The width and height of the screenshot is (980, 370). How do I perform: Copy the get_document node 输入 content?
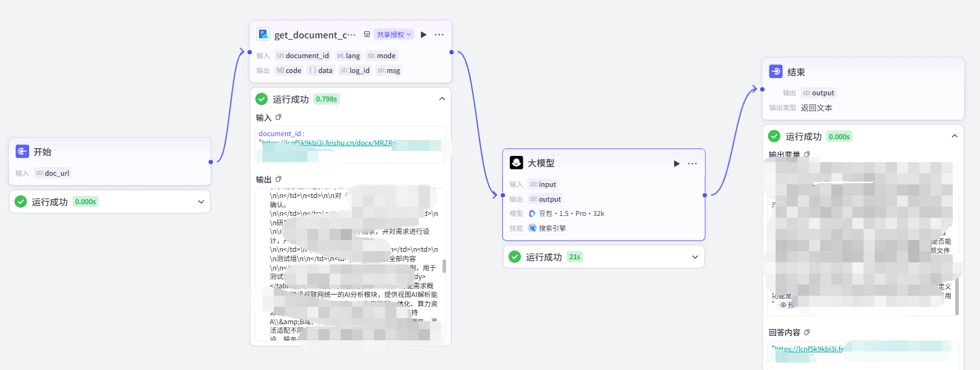click(x=279, y=117)
